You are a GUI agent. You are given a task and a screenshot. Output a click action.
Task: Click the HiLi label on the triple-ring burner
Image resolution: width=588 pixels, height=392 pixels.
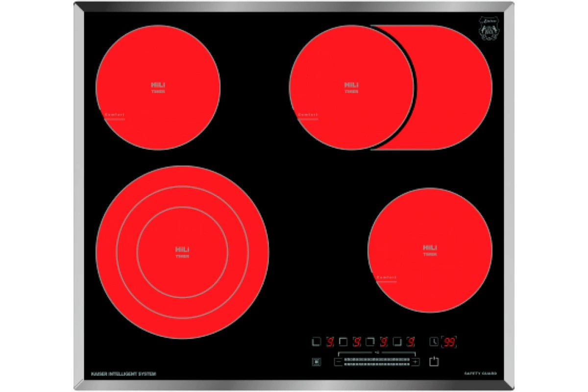(182, 249)
